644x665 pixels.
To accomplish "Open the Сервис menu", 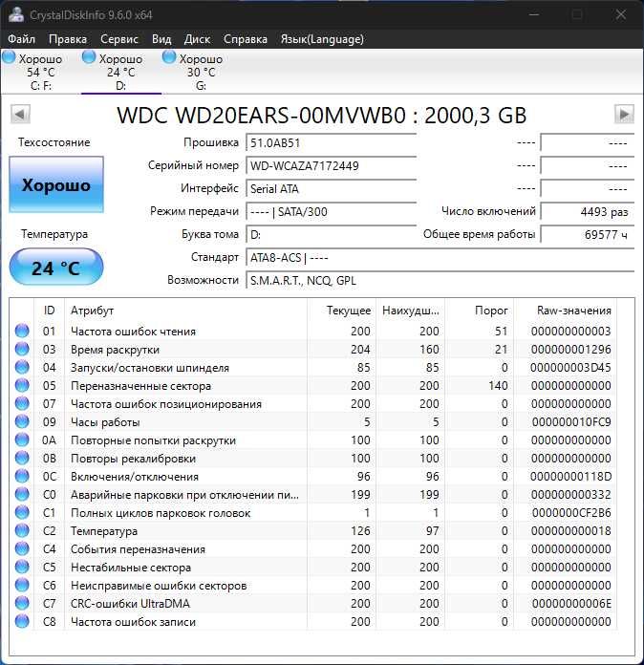I will click(119, 39).
